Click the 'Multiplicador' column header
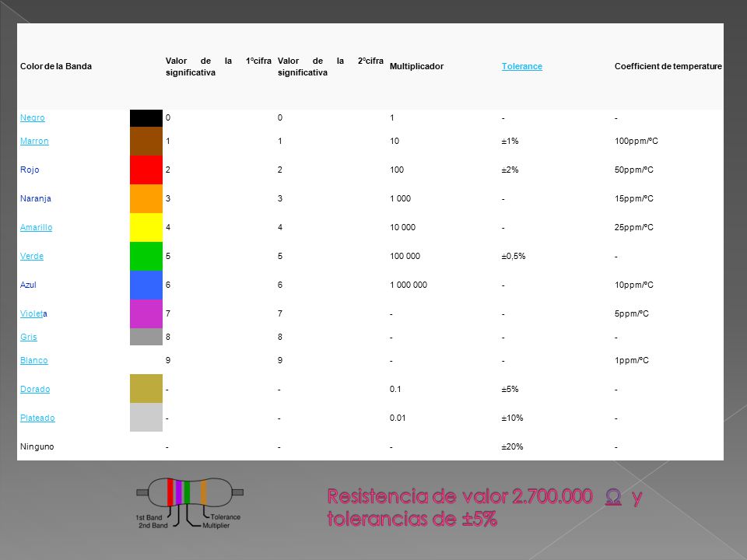Viewport: 747px width, 560px height. tap(416, 66)
